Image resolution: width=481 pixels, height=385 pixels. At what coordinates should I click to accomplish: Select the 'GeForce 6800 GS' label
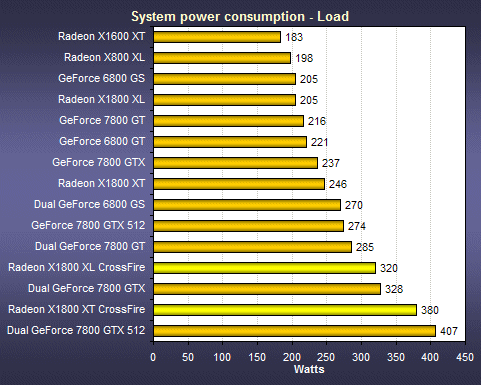pyautogui.click(x=102, y=78)
